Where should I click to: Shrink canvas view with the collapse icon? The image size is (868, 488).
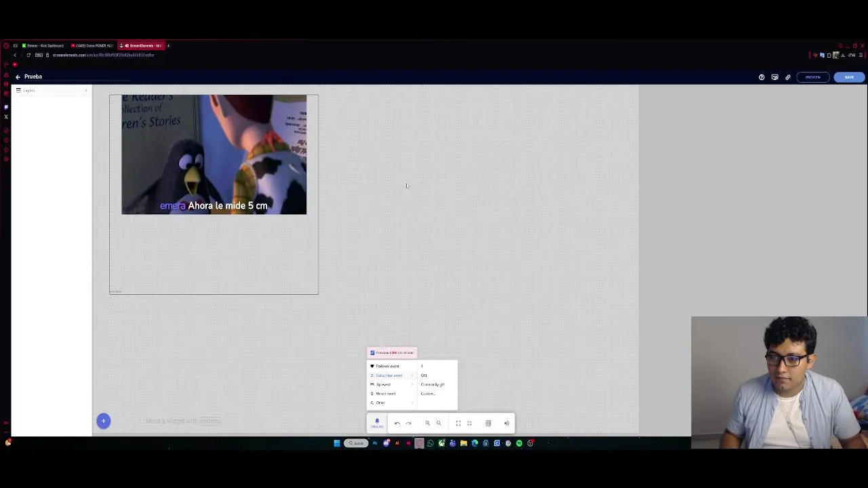click(469, 423)
